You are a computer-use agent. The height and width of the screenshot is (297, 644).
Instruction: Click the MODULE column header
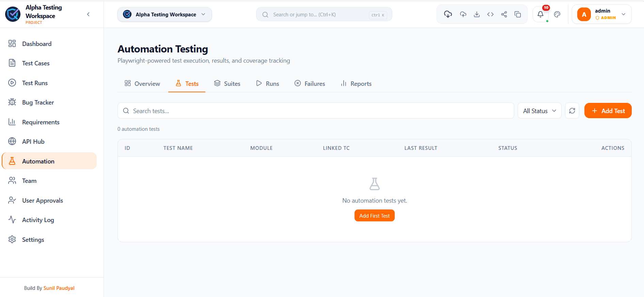pyautogui.click(x=262, y=148)
